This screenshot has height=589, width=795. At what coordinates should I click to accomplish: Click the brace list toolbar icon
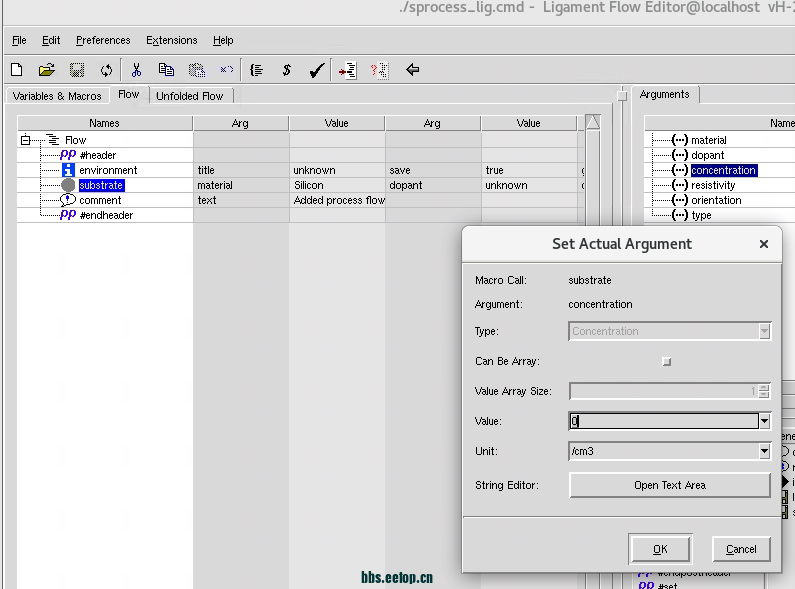pos(257,69)
